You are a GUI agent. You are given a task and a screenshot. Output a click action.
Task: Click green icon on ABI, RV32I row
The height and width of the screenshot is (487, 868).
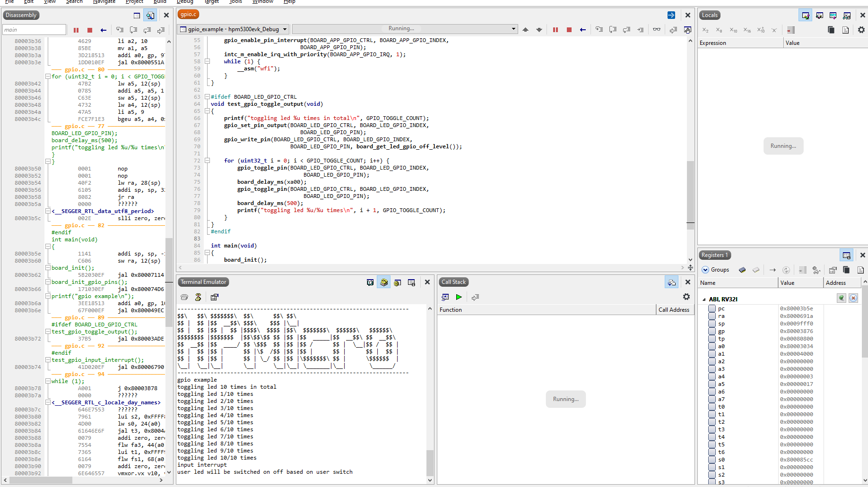pos(842,298)
